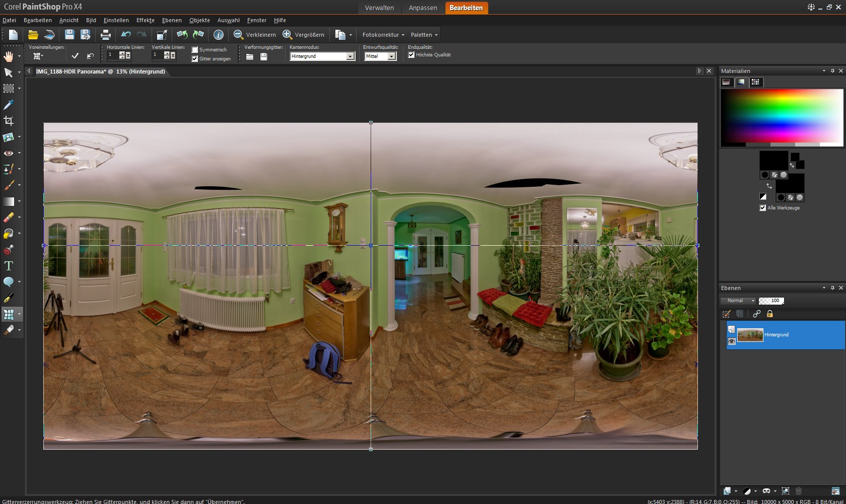Enable the Symmetrisch checkbox
This screenshot has height=504, width=846.
click(195, 50)
